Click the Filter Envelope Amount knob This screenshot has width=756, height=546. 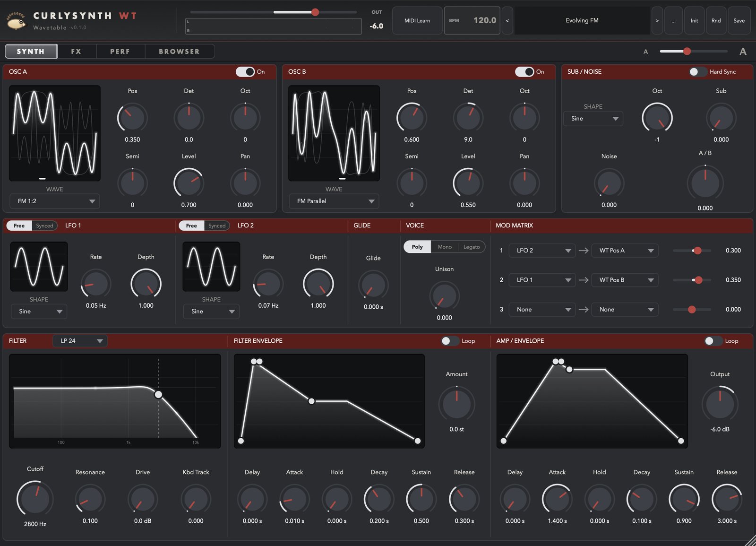[x=456, y=403]
